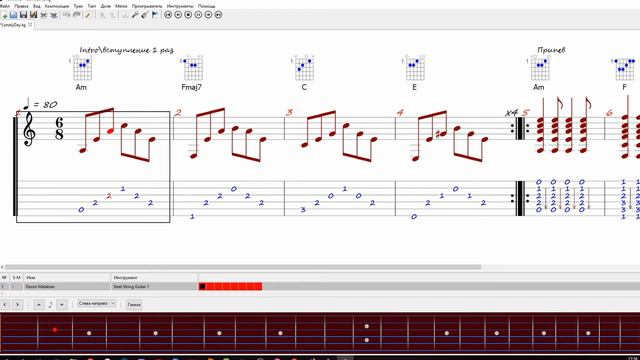Click the note duration icon in fretboard bar
The width and height of the screenshot is (640, 360).
(51, 304)
